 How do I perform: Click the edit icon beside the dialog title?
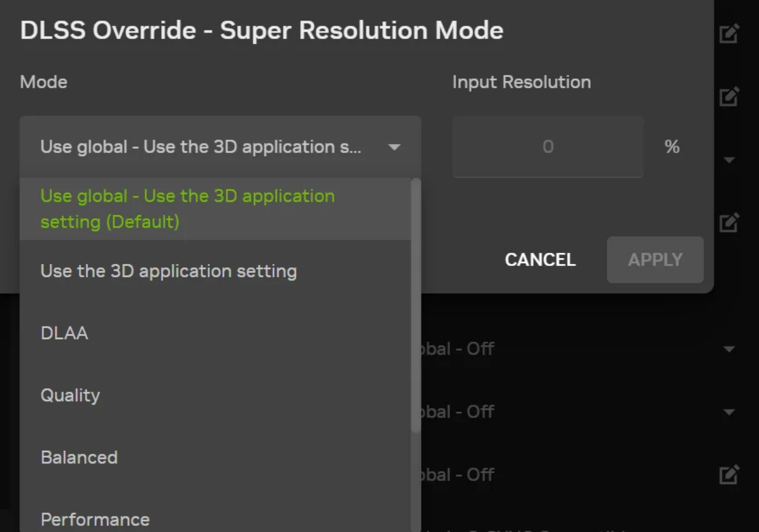[x=729, y=33]
